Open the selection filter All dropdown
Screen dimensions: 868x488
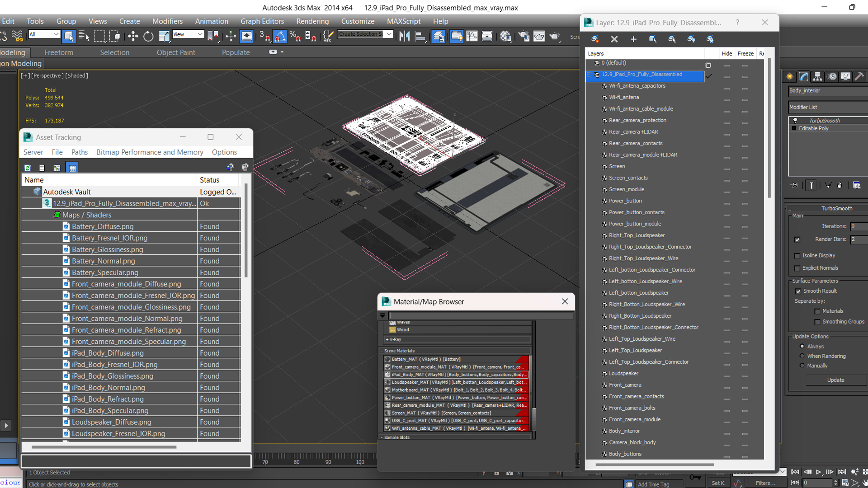click(44, 34)
